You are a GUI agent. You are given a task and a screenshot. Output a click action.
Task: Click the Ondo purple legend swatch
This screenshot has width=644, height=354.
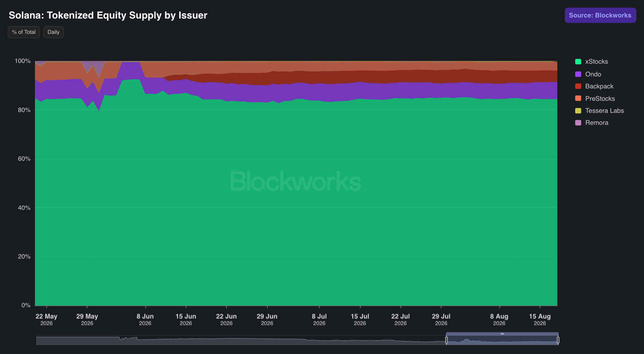tap(578, 74)
